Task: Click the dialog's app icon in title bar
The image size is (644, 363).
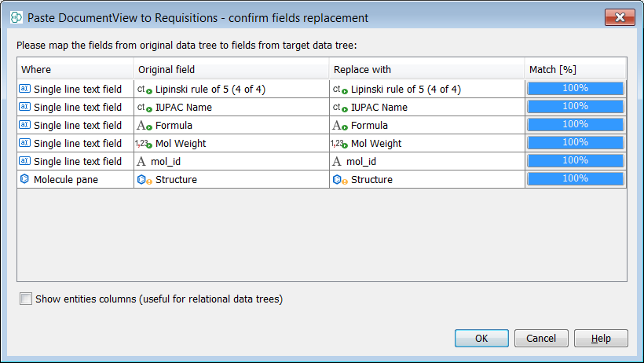Action: point(16,17)
